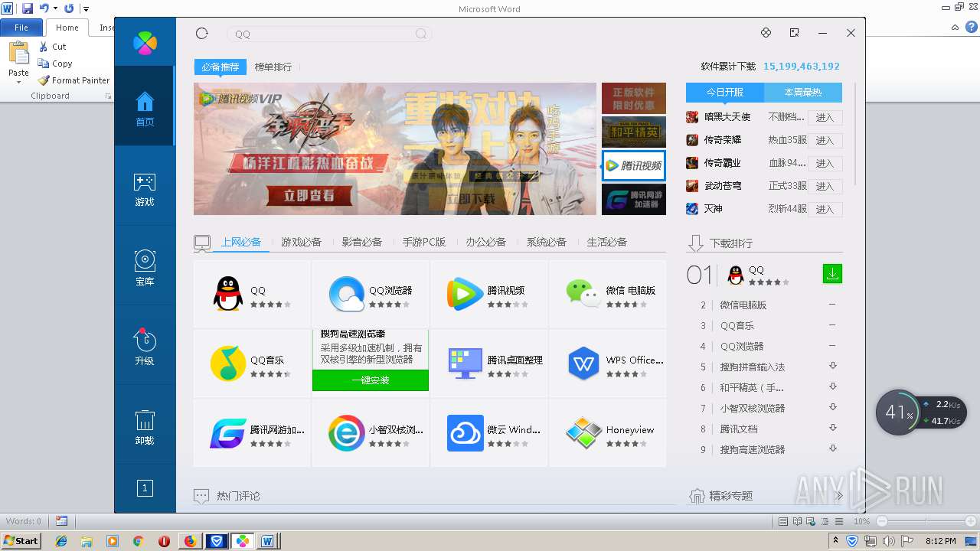This screenshot has height=551, width=980.
Task: Select the 和平精英 banner thumbnail
Action: 634,132
